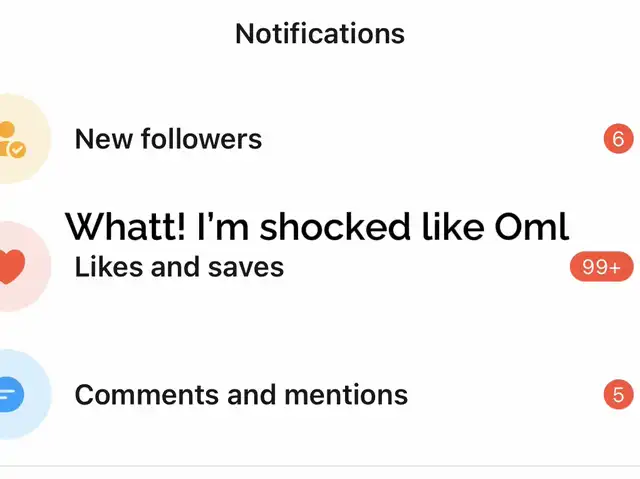640x479 pixels.
Task: Select the word "followers" in first row
Action: [202, 139]
